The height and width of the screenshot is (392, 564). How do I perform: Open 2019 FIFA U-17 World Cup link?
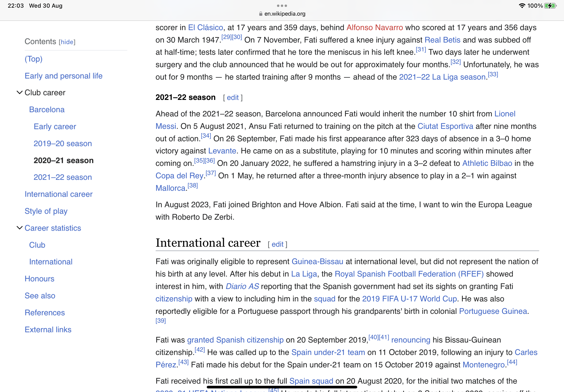pyautogui.click(x=409, y=299)
